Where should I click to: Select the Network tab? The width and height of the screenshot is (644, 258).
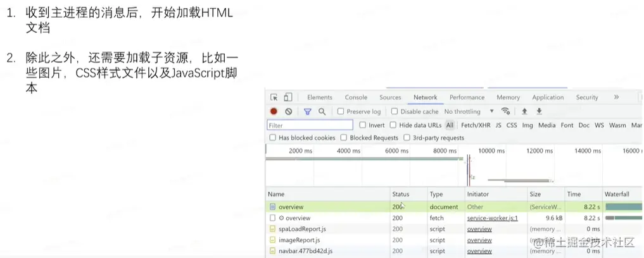pyautogui.click(x=425, y=97)
